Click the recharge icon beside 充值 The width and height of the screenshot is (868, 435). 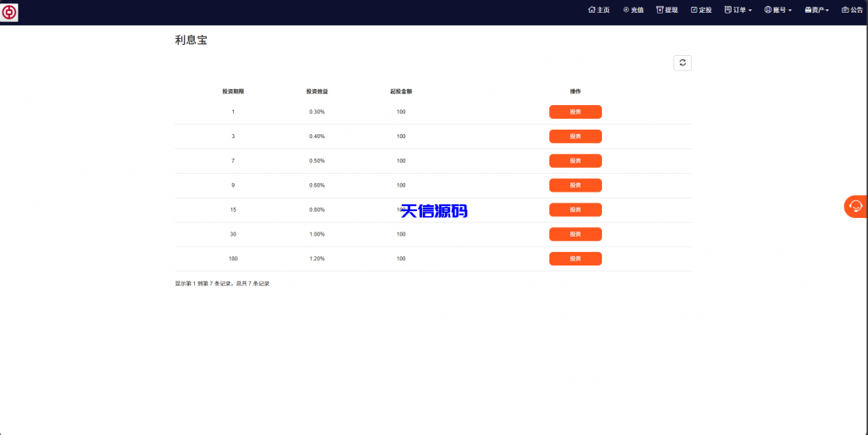(626, 10)
